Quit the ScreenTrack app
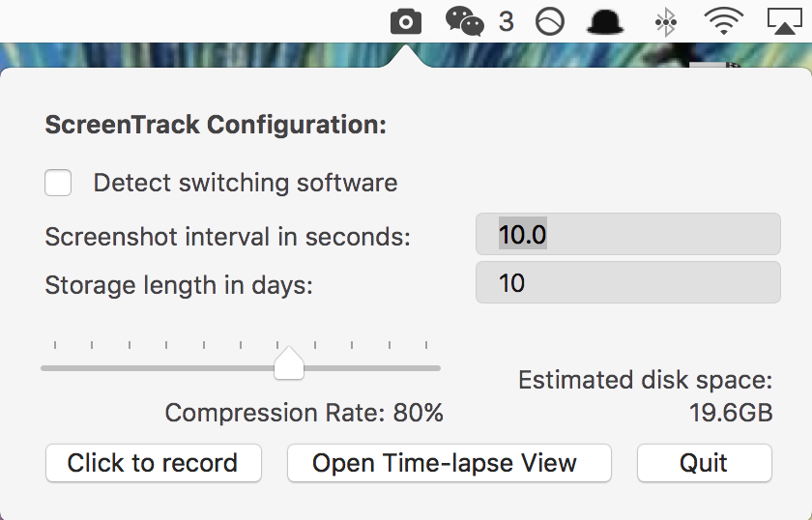This screenshot has width=812, height=520. click(704, 463)
